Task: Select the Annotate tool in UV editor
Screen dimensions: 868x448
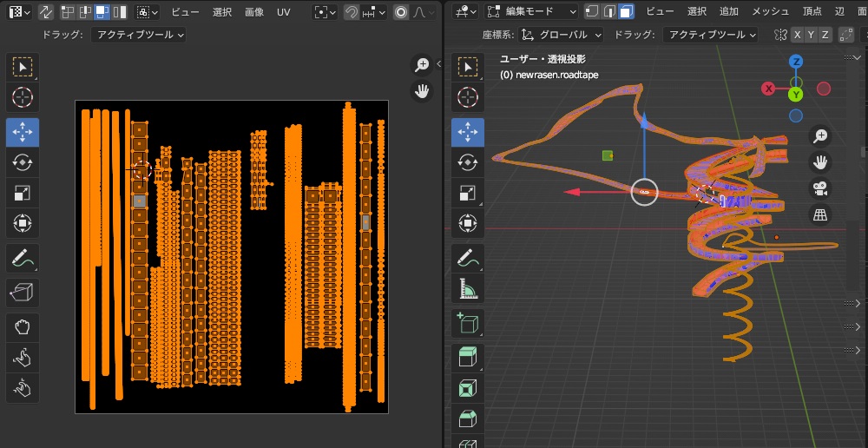Action: coord(23,258)
